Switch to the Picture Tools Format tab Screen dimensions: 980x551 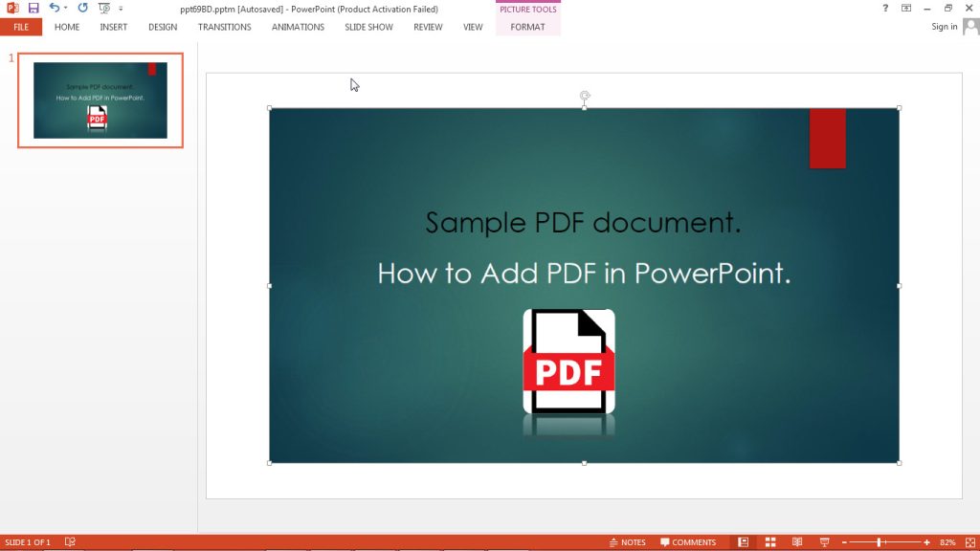tap(527, 27)
